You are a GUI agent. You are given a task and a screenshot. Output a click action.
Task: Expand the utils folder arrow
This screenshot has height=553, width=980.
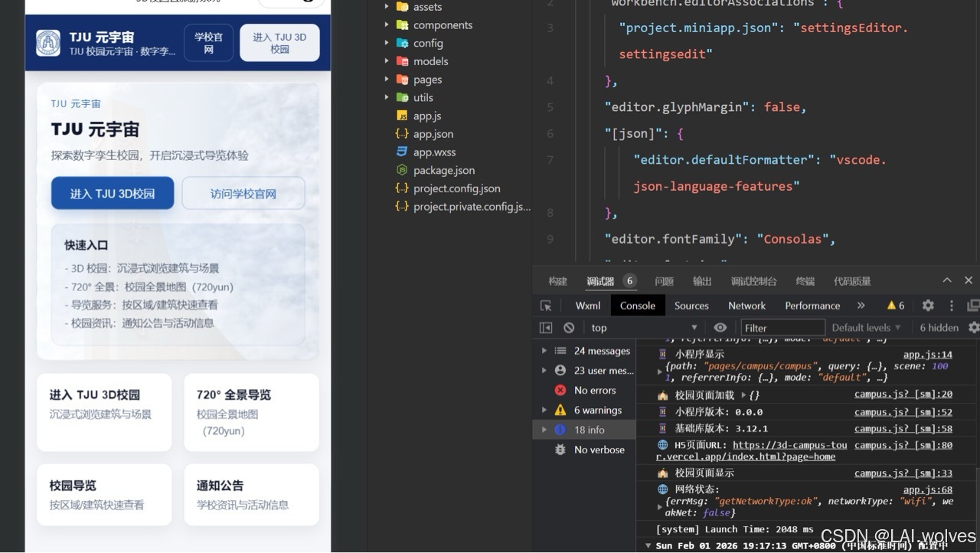point(387,97)
